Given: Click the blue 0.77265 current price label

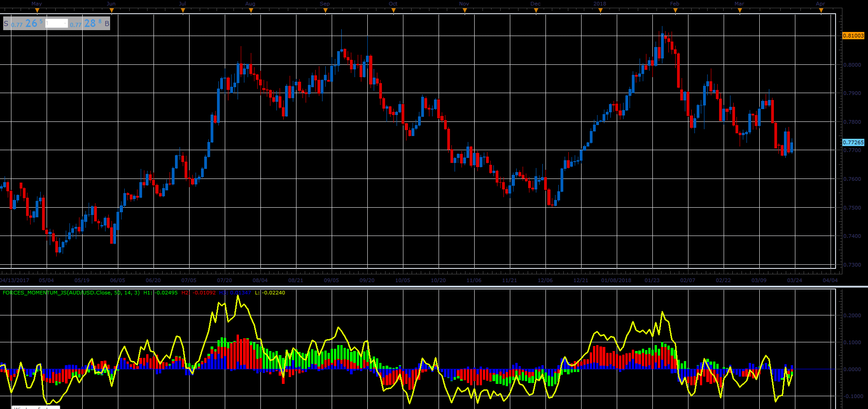Looking at the screenshot, I should 853,142.
